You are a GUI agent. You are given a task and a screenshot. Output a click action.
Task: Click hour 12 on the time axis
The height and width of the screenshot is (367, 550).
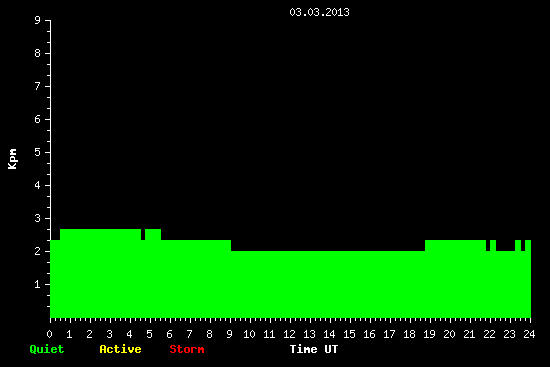click(x=289, y=334)
